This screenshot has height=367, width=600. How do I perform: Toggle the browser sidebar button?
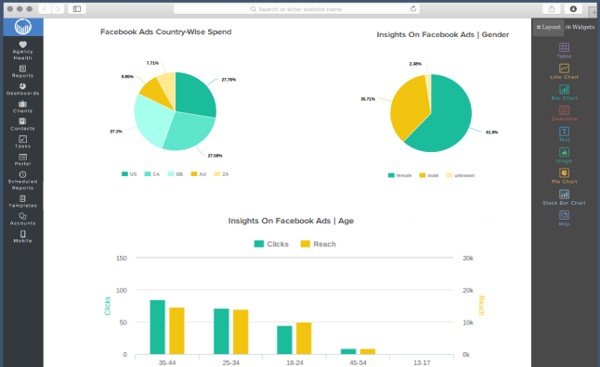[x=77, y=9]
